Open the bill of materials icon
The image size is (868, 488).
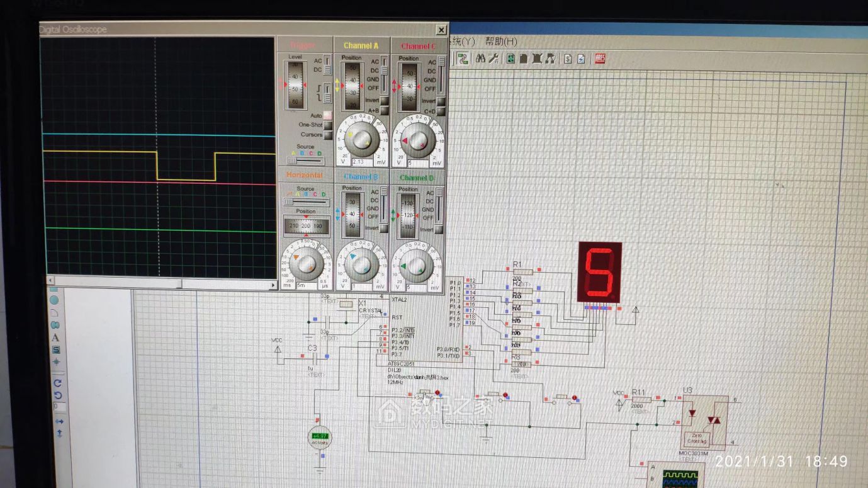point(567,59)
